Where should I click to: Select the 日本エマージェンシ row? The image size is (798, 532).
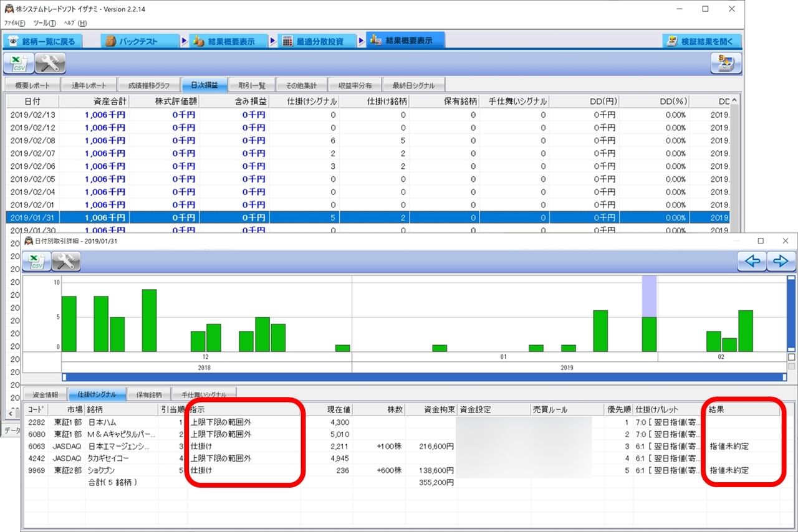point(402,446)
